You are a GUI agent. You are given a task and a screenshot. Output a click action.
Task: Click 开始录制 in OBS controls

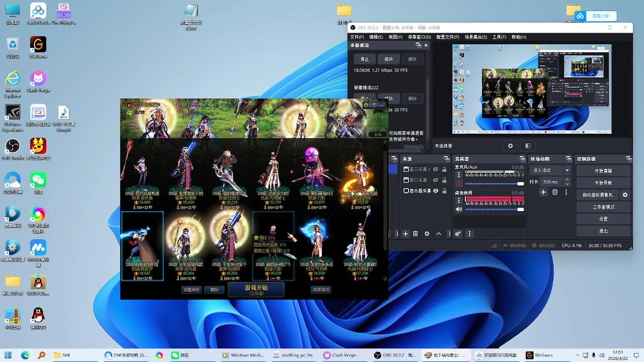603,183
